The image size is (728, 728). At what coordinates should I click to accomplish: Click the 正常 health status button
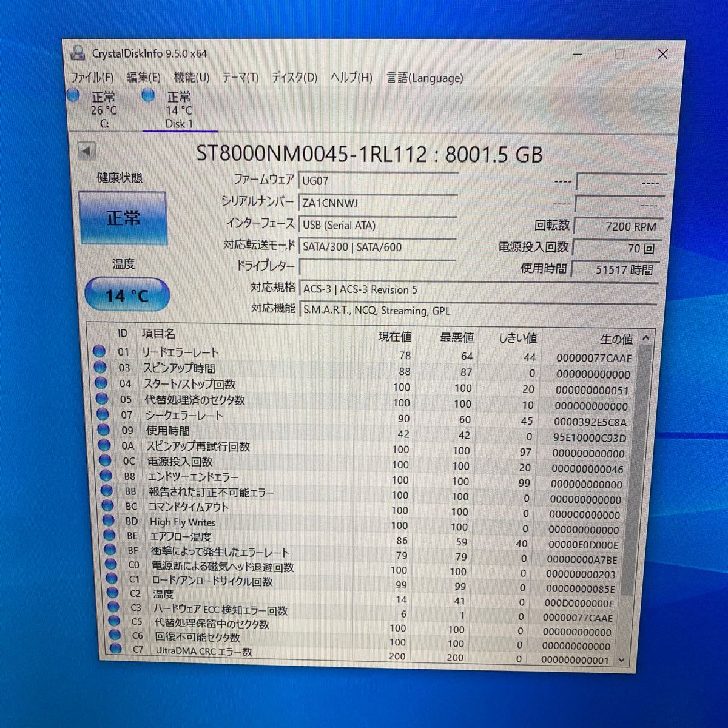pos(123,218)
